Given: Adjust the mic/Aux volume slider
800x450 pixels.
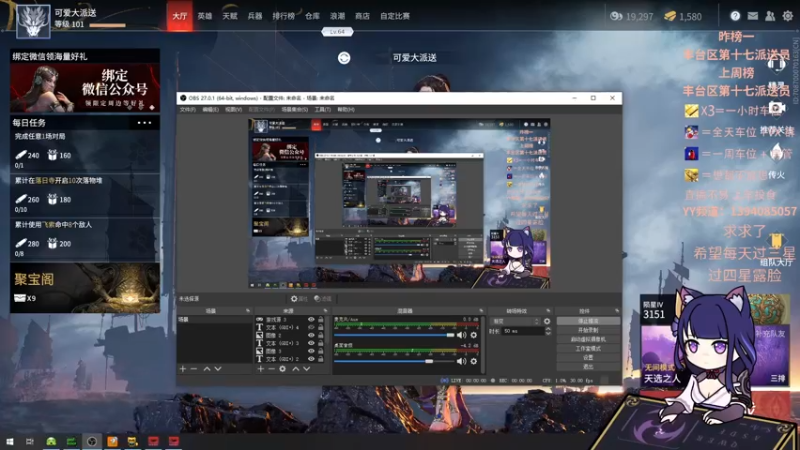Looking at the screenshot, I should tap(394, 335).
